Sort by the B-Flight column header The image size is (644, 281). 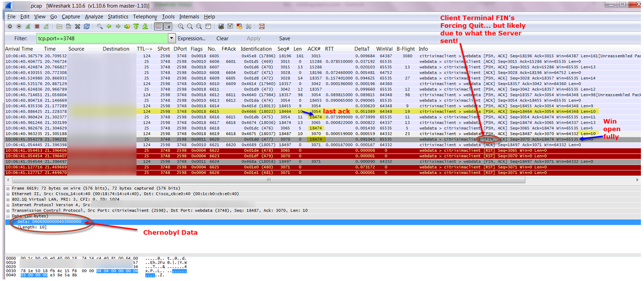pos(405,49)
